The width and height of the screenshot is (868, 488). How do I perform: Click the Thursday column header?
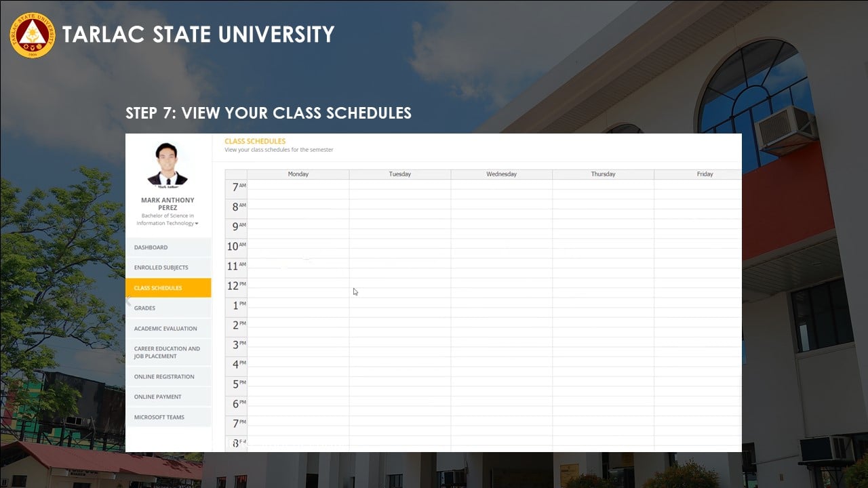click(x=603, y=174)
